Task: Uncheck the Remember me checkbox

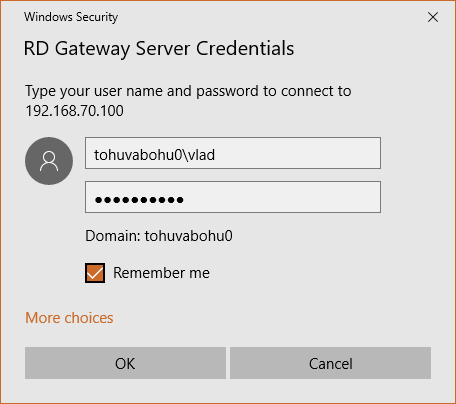Action: pyautogui.click(x=95, y=273)
